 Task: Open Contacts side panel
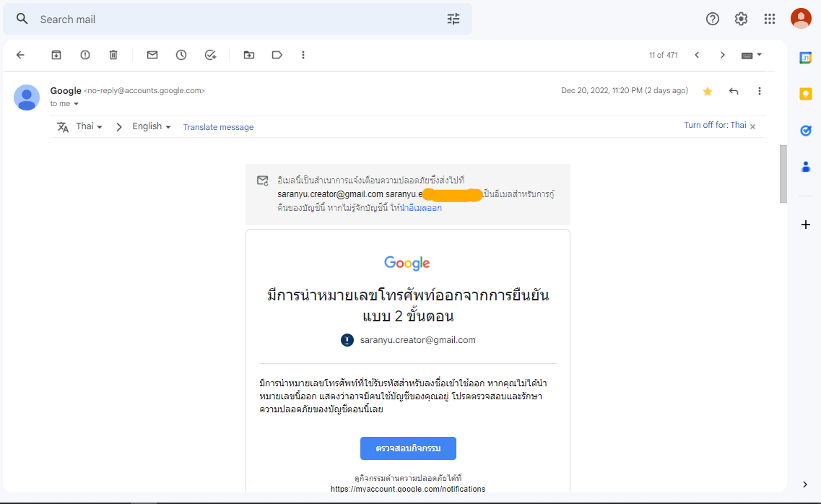click(x=805, y=167)
